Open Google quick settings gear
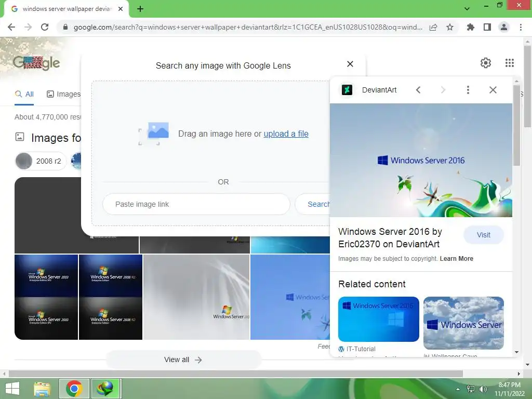 [486, 63]
